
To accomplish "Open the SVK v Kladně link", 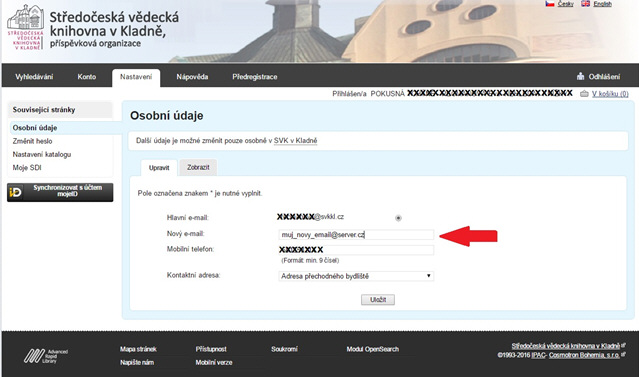I will click(295, 141).
